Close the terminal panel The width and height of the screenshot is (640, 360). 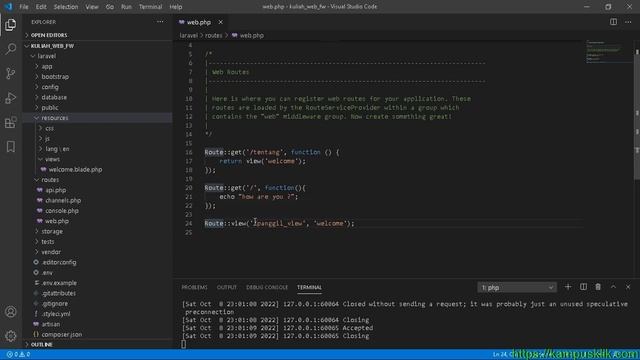point(628,287)
